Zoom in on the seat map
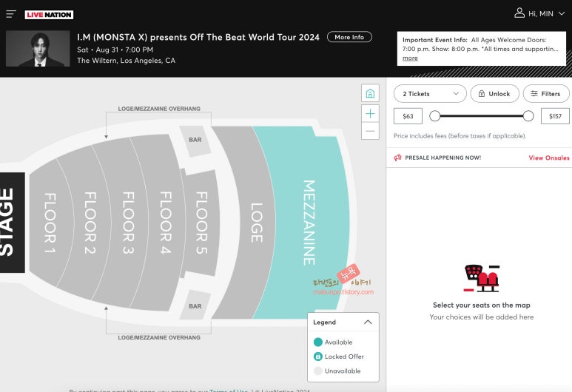 [x=370, y=112]
